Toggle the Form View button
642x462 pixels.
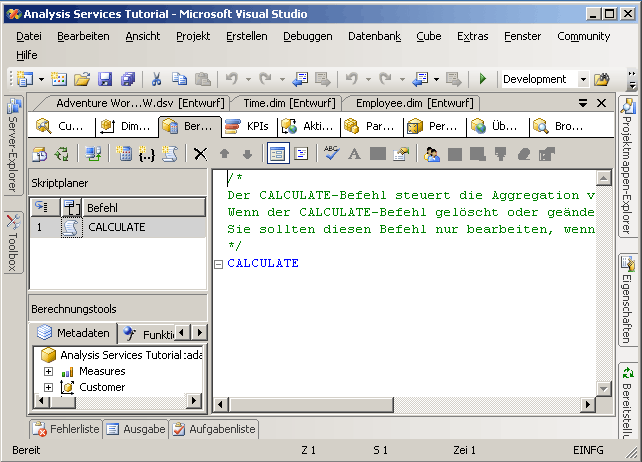[277, 153]
